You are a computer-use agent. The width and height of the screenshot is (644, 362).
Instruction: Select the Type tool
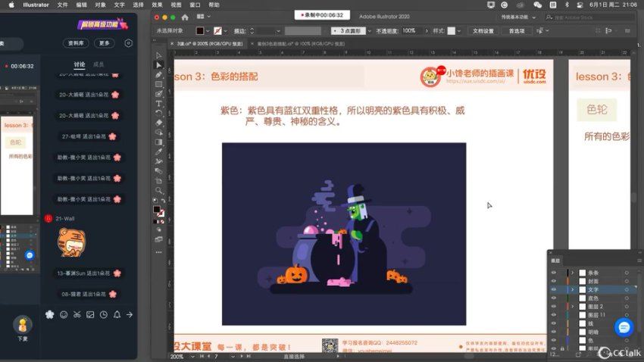click(x=158, y=104)
